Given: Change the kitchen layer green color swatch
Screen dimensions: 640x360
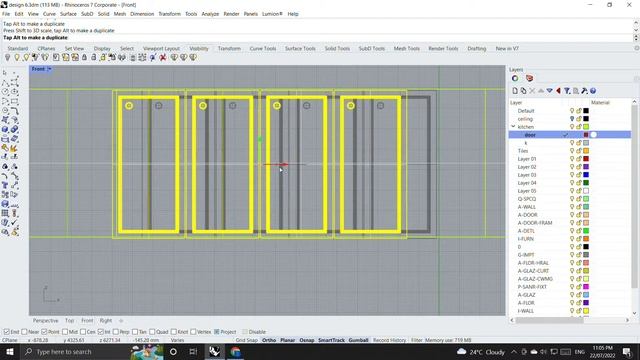Looking at the screenshot, I should pyautogui.click(x=586, y=127).
